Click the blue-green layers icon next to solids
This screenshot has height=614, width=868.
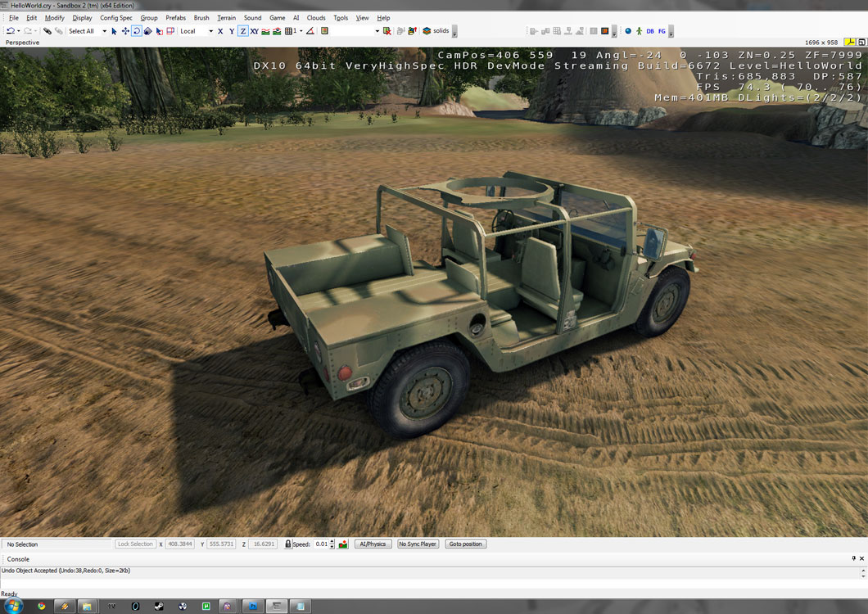click(x=427, y=31)
